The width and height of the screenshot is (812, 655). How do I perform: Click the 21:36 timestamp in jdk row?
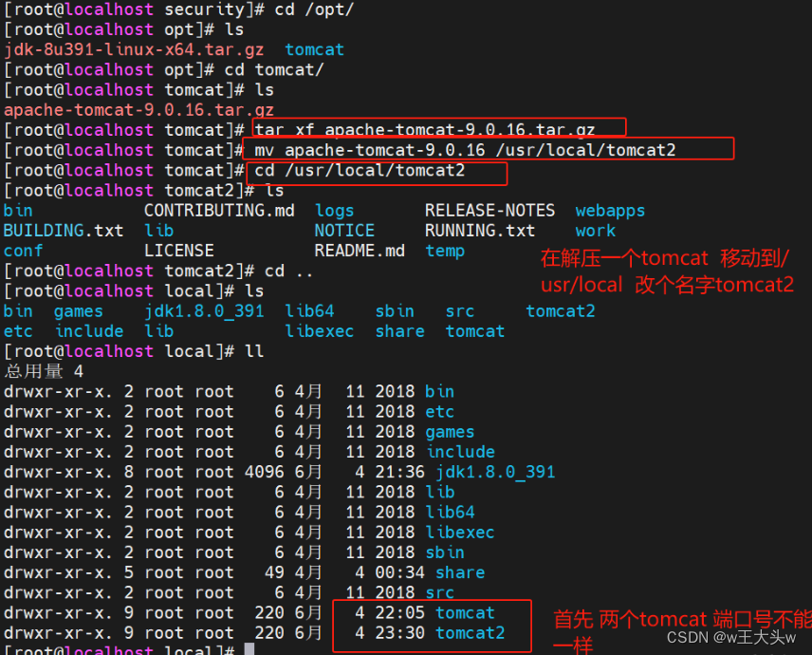pos(399,472)
